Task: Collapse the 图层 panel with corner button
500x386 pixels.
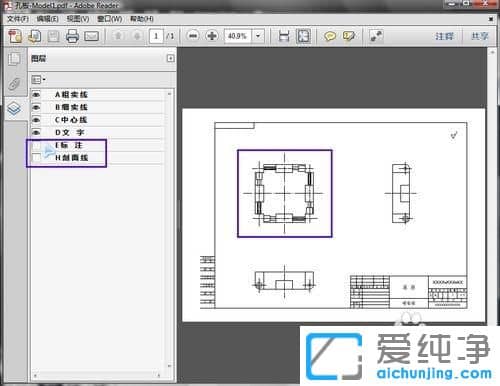Action: [170, 58]
